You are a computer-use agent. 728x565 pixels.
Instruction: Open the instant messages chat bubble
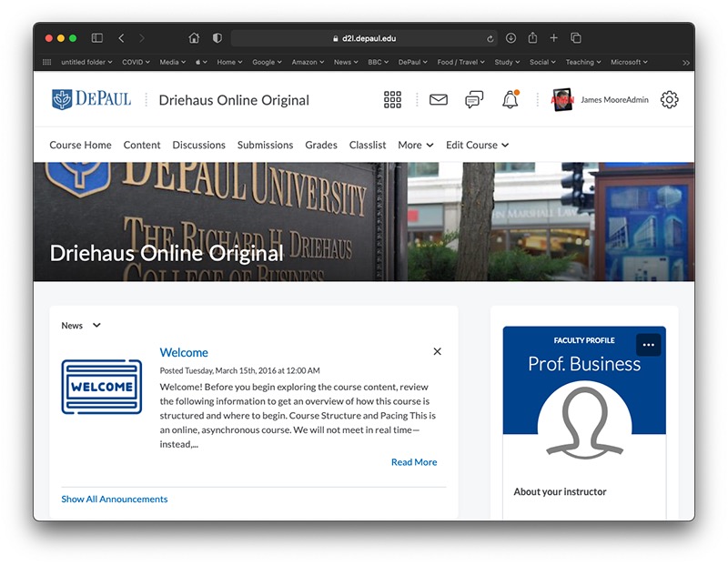(x=473, y=100)
